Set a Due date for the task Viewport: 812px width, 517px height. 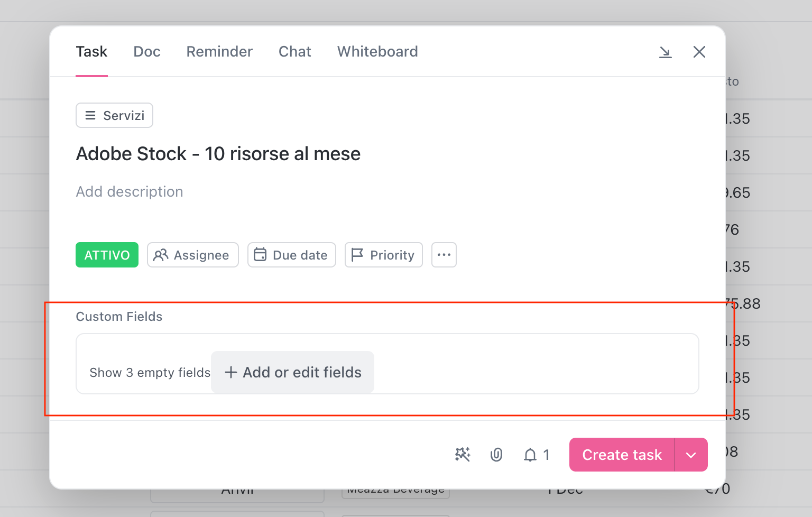pyautogui.click(x=291, y=255)
